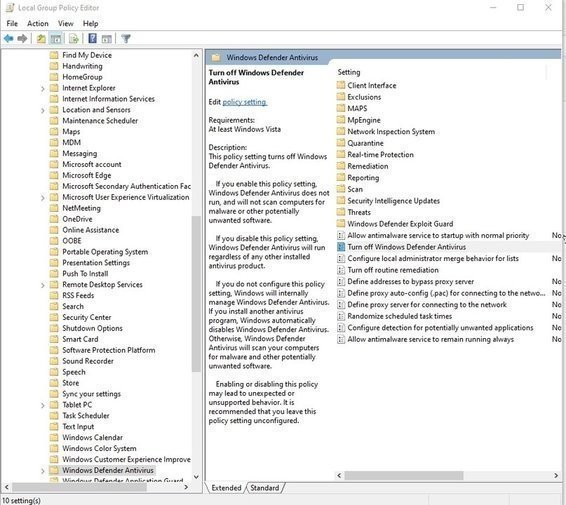
Task: Open the Help toolbar icon
Action: click(x=92, y=38)
